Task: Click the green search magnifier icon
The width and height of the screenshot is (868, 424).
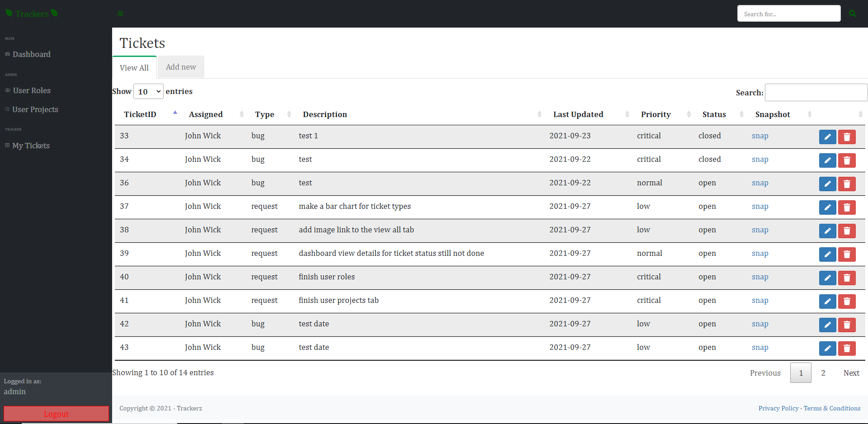Action: point(852,14)
